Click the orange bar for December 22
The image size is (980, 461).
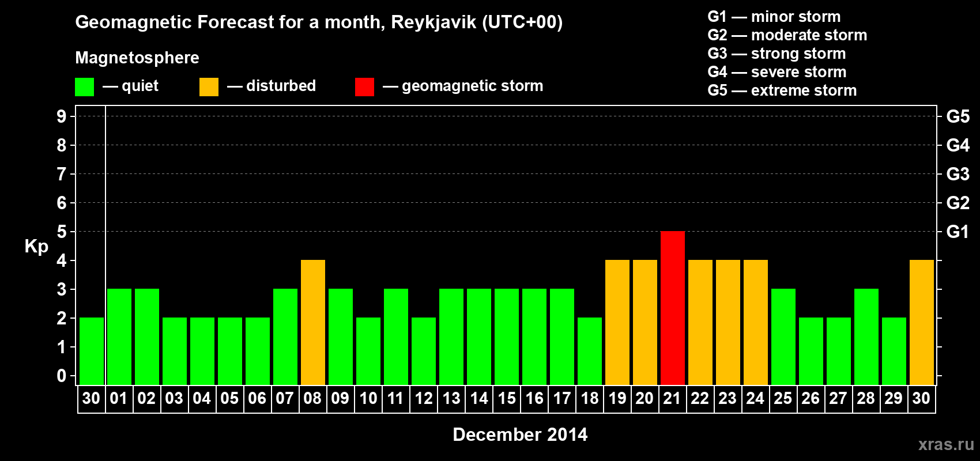[x=700, y=322]
